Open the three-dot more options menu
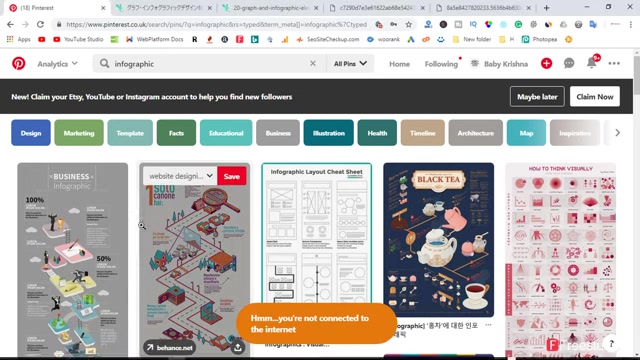The image size is (640, 360). point(614,63)
